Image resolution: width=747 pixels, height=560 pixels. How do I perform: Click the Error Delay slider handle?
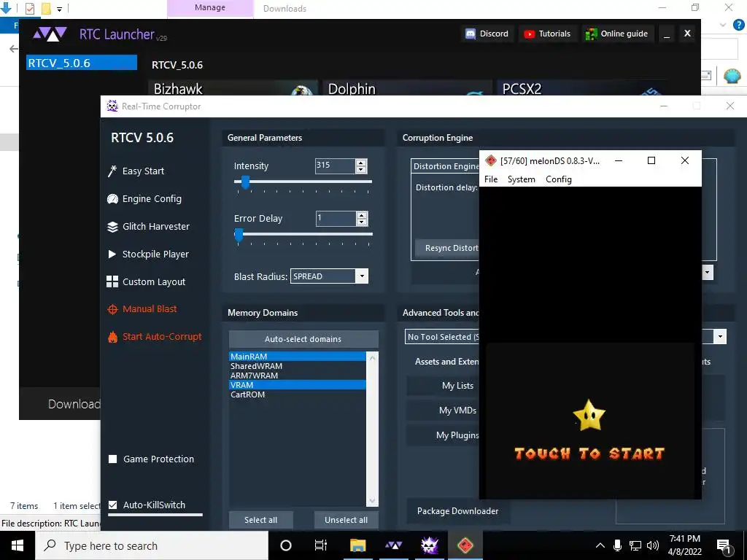pos(239,235)
